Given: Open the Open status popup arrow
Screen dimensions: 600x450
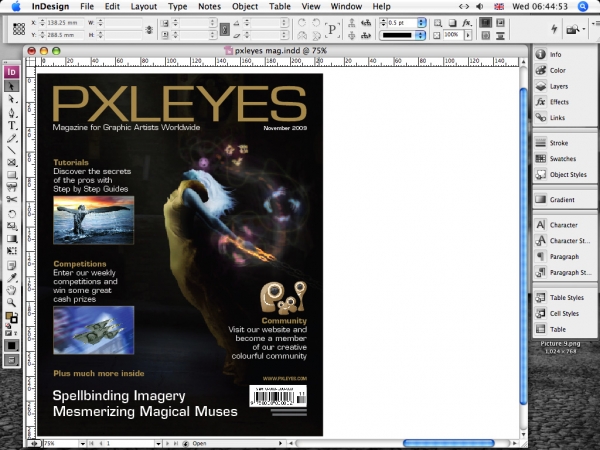Looking at the screenshot, I should [280, 443].
